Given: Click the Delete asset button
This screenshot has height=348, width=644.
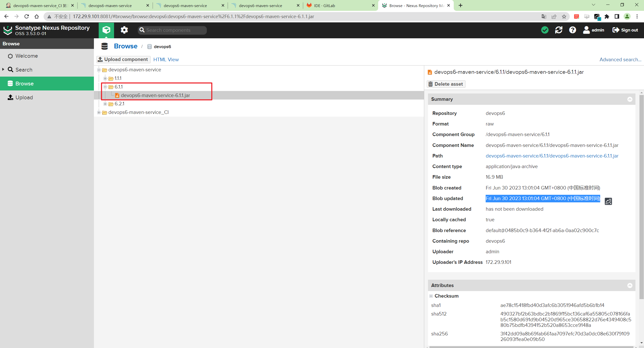Looking at the screenshot, I should coord(446,84).
